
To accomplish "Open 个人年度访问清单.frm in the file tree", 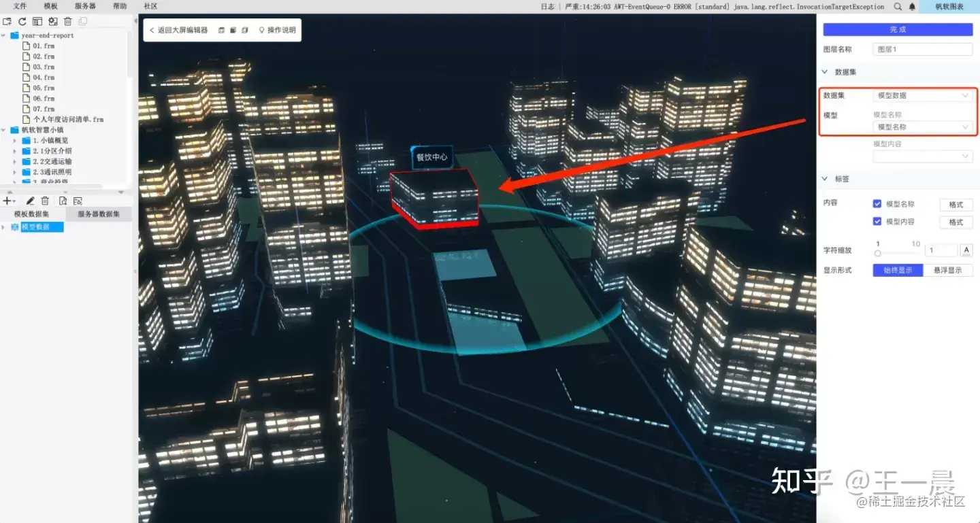I will pyautogui.click(x=68, y=120).
